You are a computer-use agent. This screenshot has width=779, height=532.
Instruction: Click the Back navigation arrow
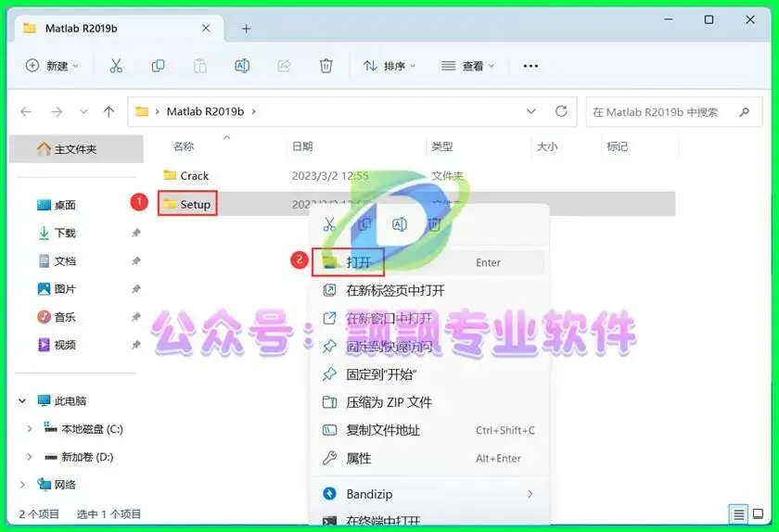point(26,112)
